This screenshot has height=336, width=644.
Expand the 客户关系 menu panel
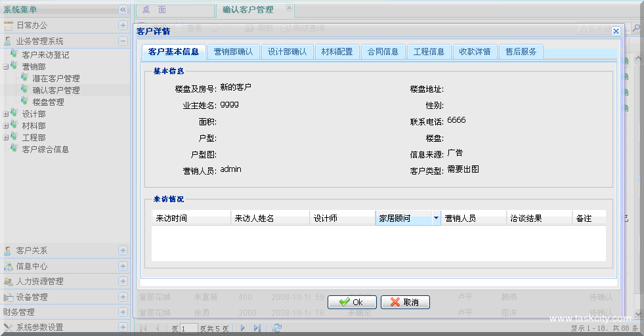click(123, 250)
